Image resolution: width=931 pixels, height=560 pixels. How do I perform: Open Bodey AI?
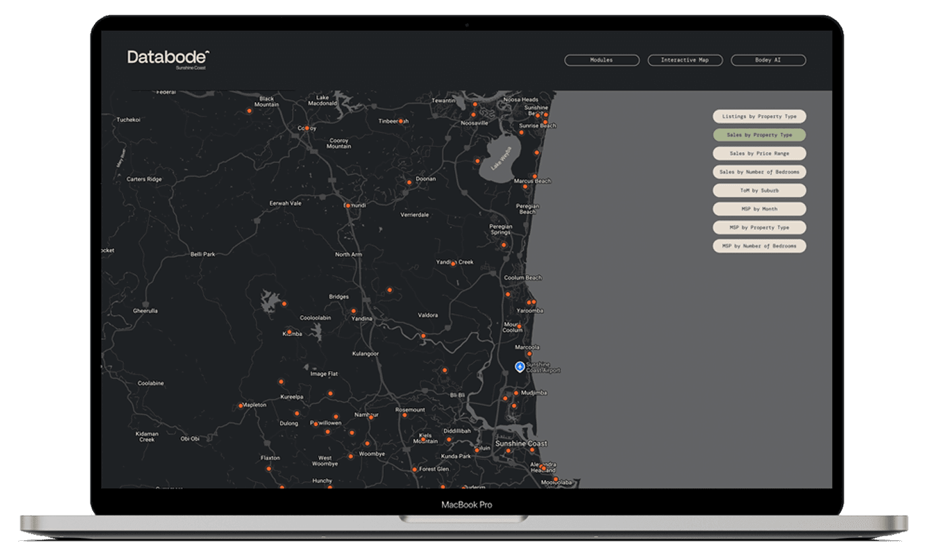pos(767,59)
